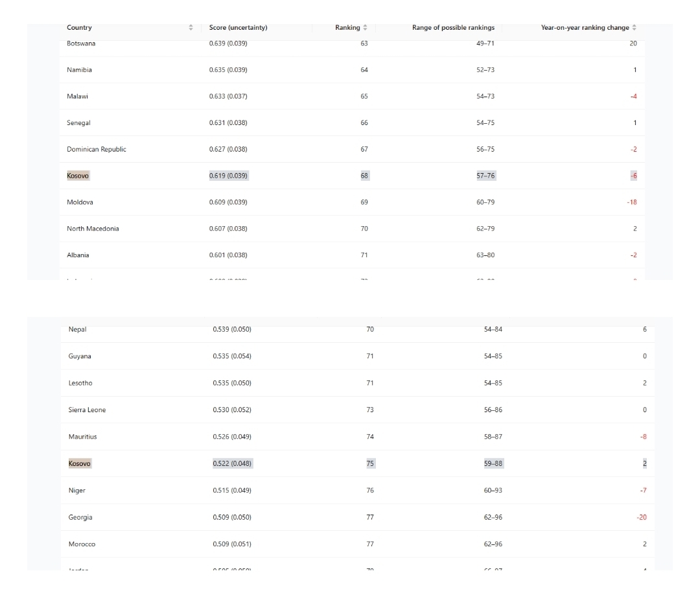Viewport: 700px width, 593px height.
Task: Sort by Year-on-year ranking change arrows
Action: (635, 28)
